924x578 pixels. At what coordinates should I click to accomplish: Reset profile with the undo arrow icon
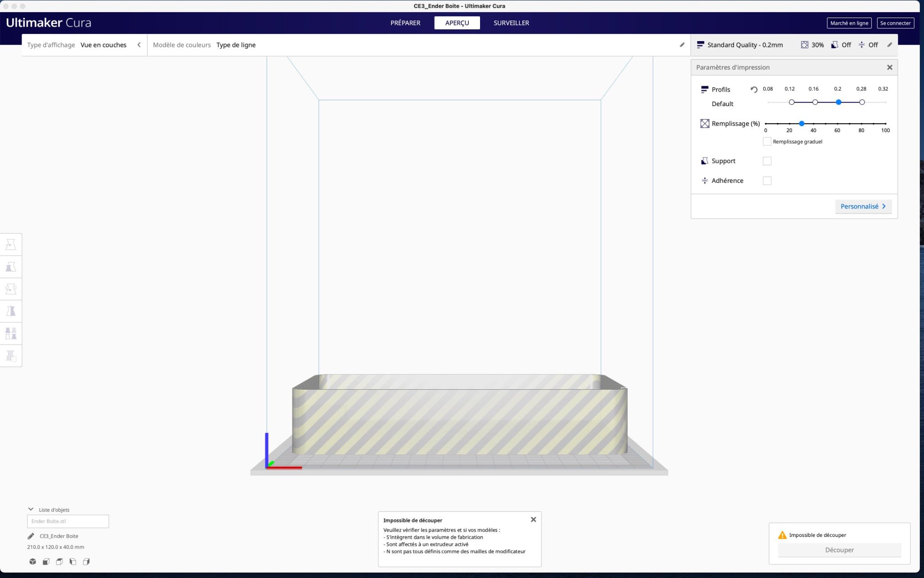coord(754,89)
